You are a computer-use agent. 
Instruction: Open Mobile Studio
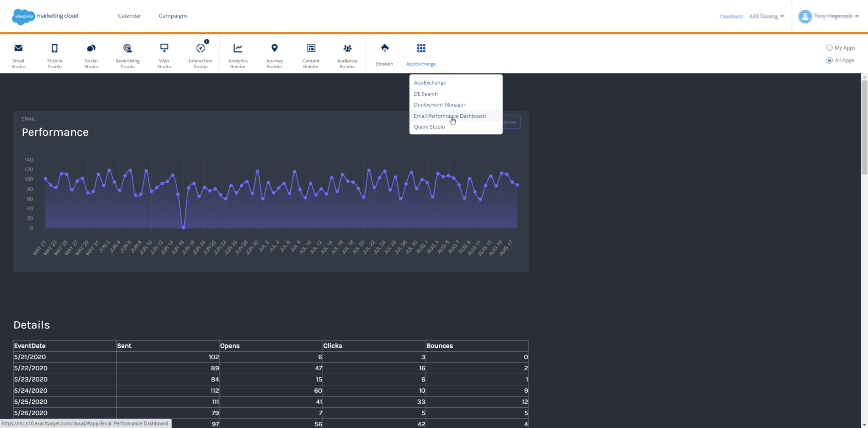point(55,56)
